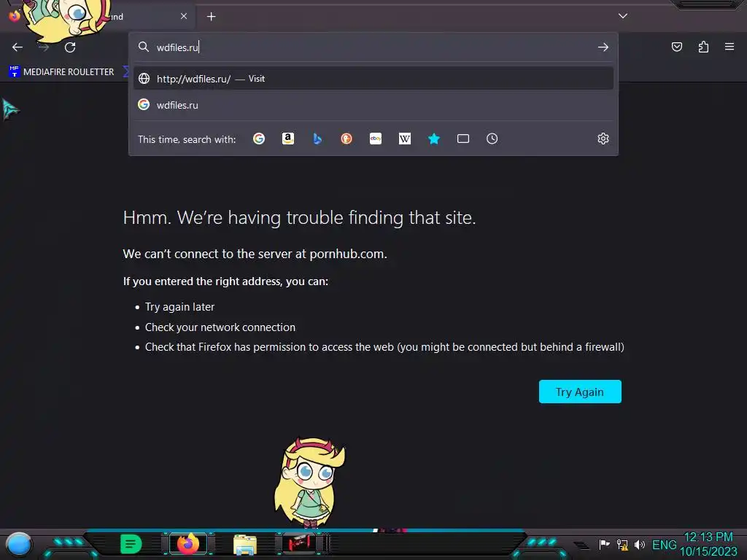The height and width of the screenshot is (560, 747).
Task: Click the go arrow in address bar
Action: pyautogui.click(x=603, y=47)
